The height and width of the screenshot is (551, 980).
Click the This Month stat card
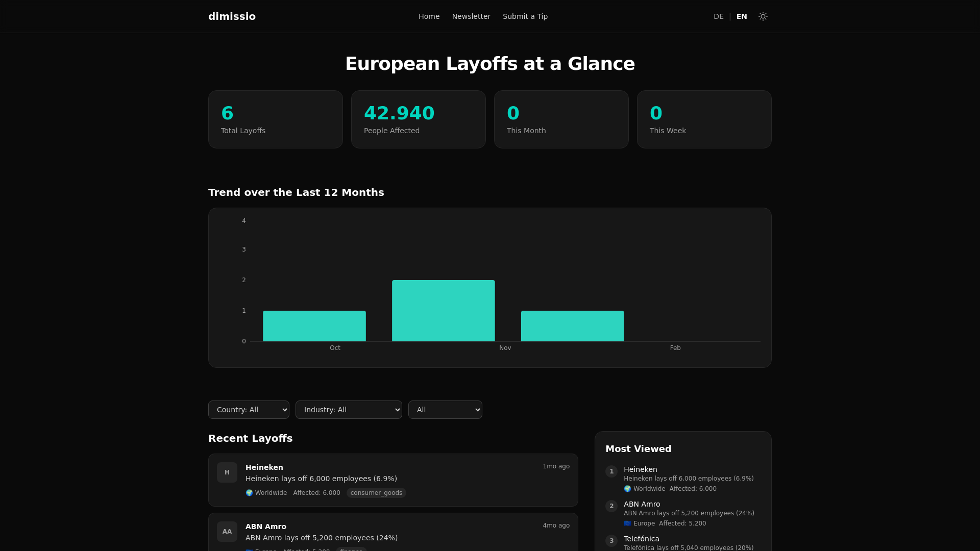coord(561,119)
